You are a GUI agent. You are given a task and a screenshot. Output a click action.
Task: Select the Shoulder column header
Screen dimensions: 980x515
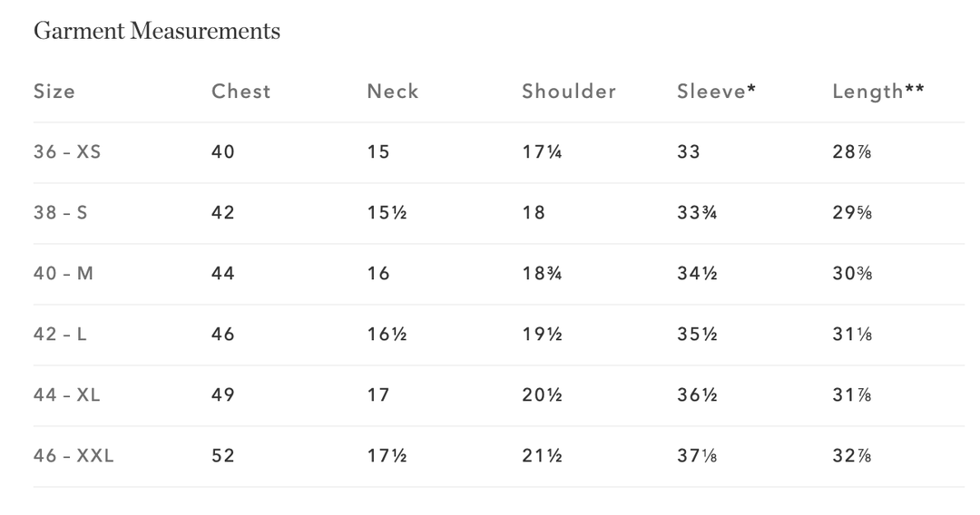click(569, 92)
